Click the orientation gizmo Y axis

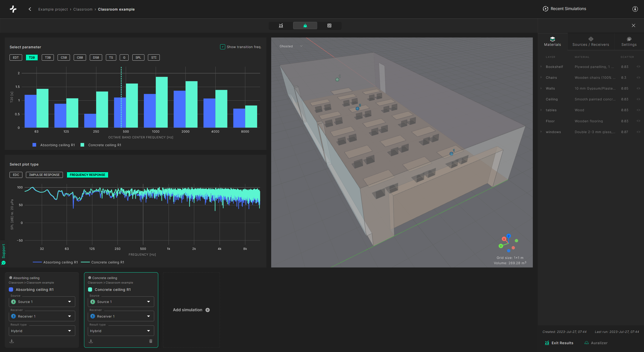(x=501, y=246)
